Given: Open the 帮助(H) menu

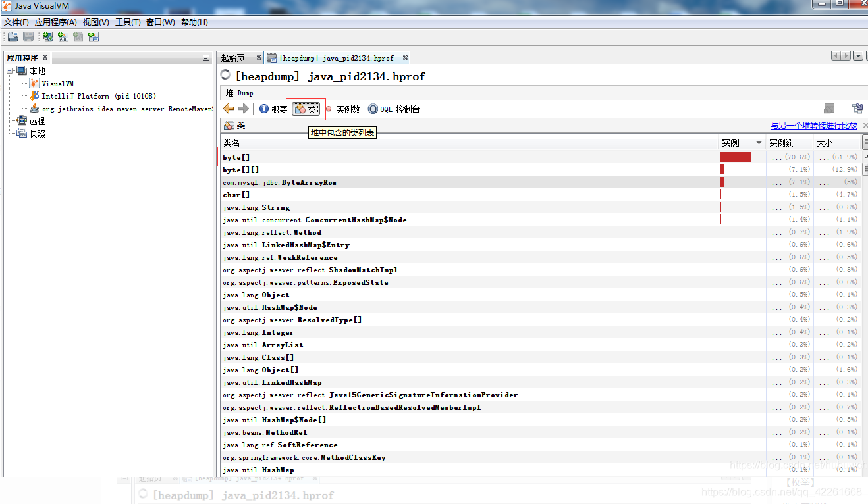Looking at the screenshot, I should click(x=194, y=22).
